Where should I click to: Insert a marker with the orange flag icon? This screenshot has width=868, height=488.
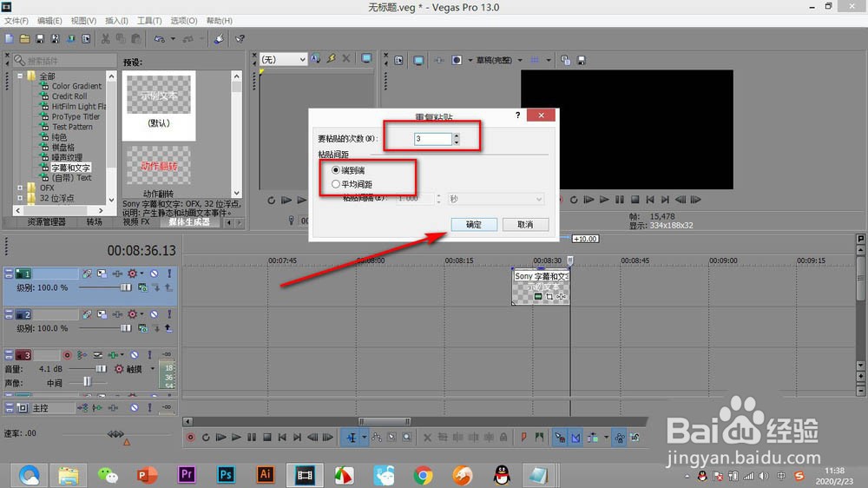point(523,438)
